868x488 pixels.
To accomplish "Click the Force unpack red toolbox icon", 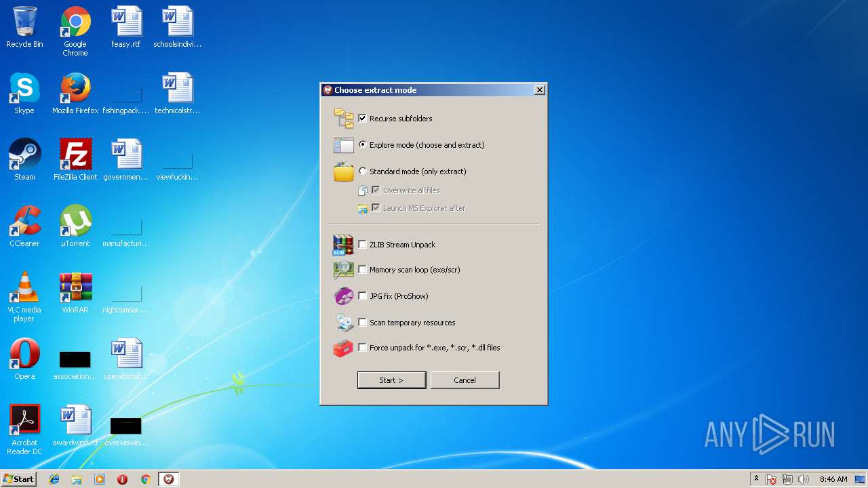I will point(343,348).
